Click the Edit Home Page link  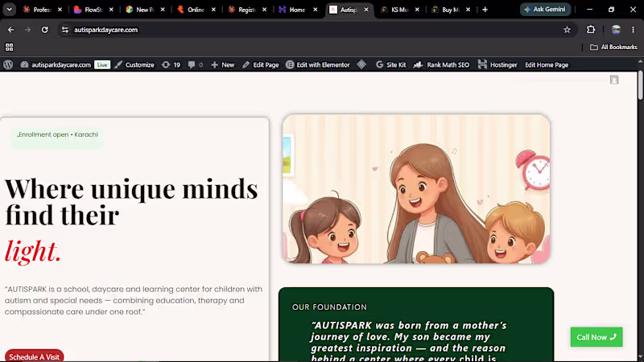(547, 65)
